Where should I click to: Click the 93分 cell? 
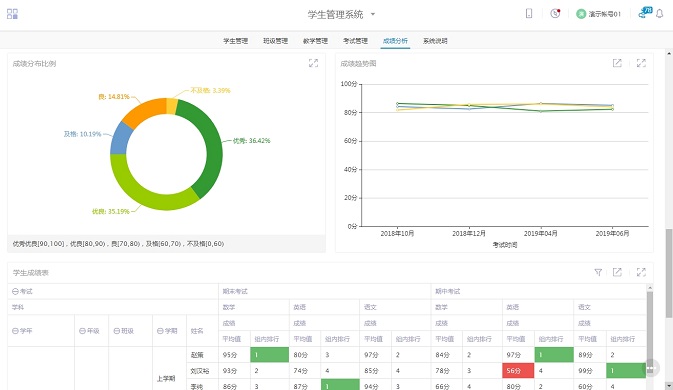[234, 371]
